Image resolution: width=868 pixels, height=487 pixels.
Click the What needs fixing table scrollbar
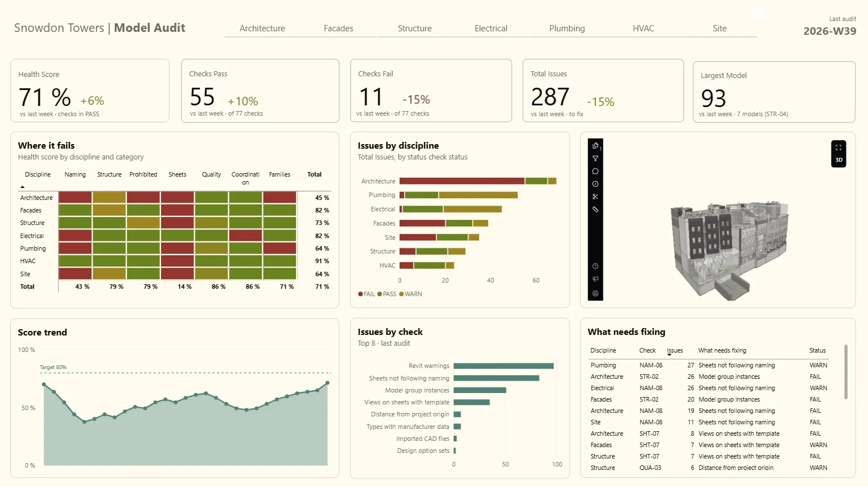pos(846,371)
